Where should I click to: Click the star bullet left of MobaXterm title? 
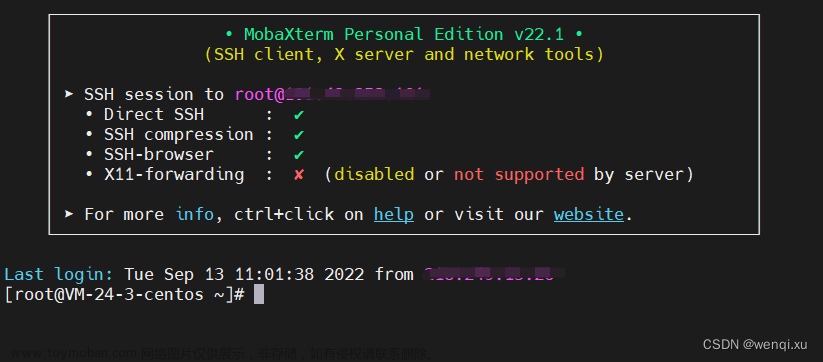point(229,35)
